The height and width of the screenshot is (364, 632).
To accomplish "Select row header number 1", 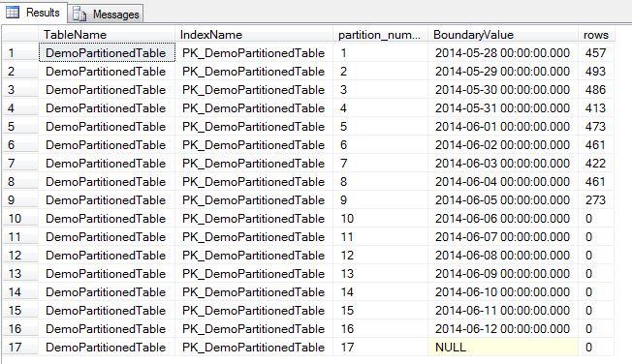I will pos(20,52).
